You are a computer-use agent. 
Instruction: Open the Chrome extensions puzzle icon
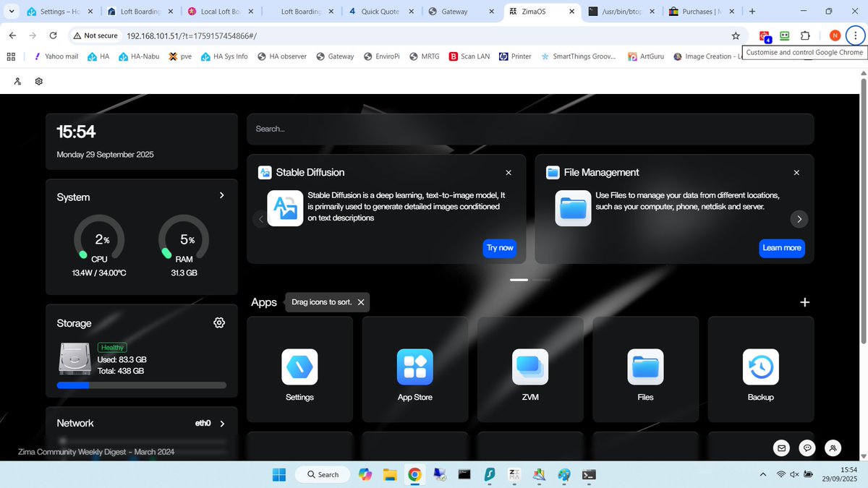click(804, 35)
